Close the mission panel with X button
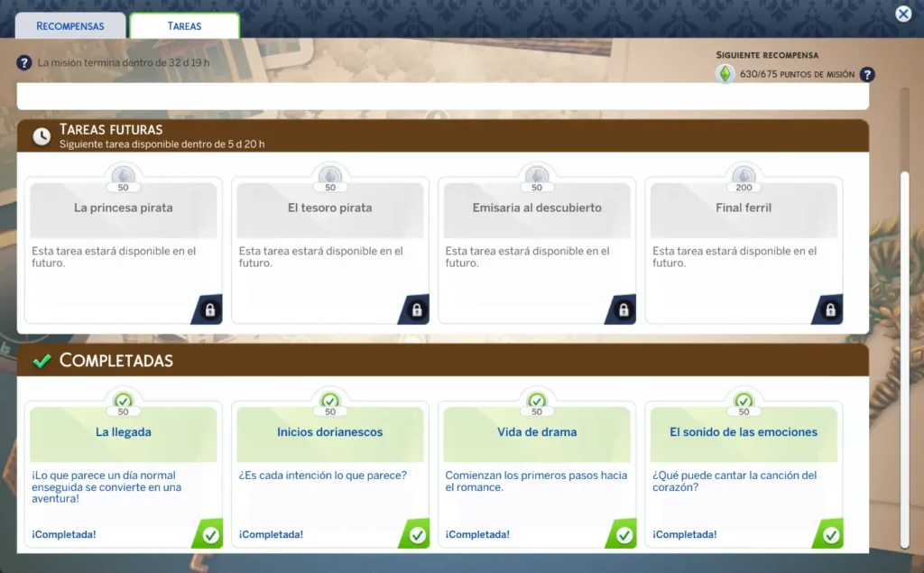The image size is (924, 573). point(903,14)
